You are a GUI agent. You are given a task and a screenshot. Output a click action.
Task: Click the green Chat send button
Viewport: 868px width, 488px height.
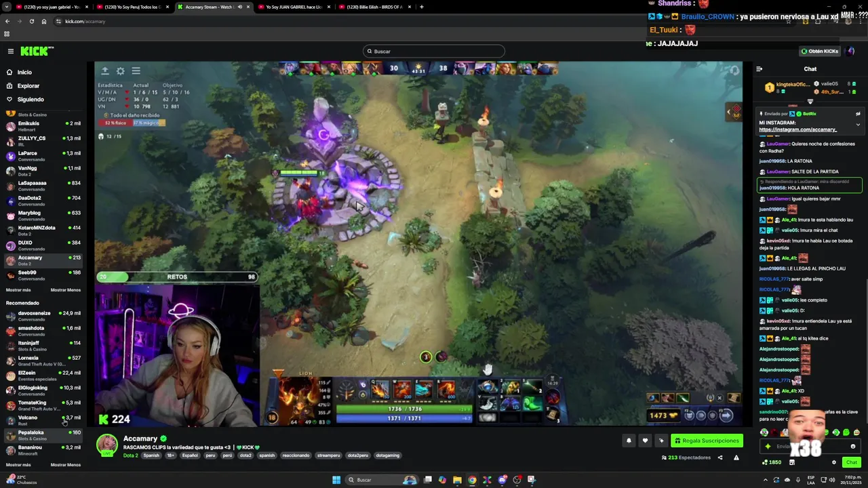tap(851, 462)
